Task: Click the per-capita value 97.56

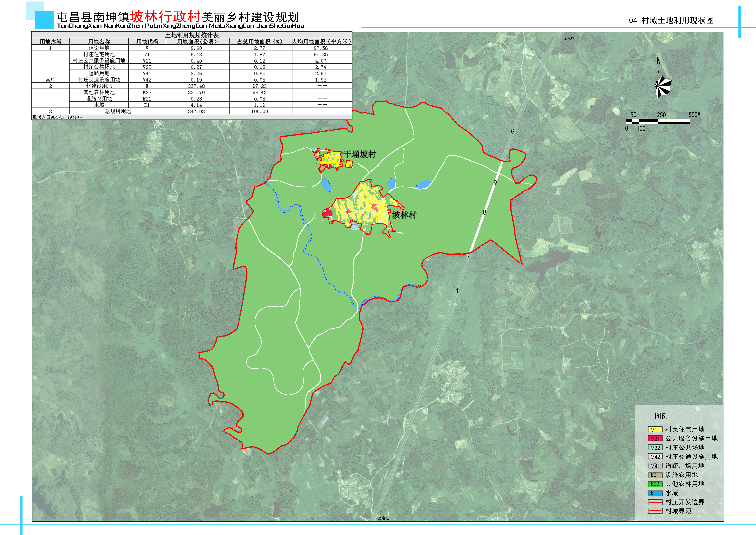Action: [x=321, y=48]
